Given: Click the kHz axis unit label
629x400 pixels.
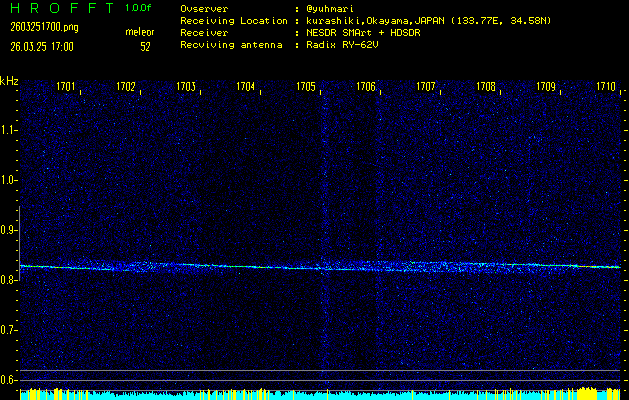Looking at the screenshot, I should [9, 81].
